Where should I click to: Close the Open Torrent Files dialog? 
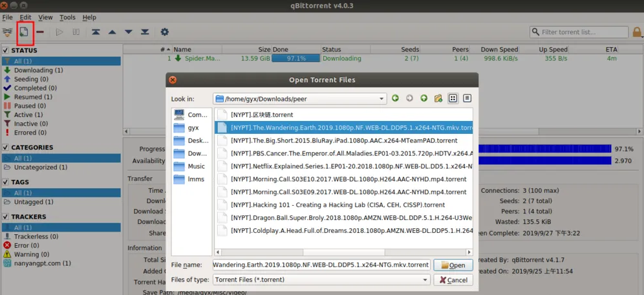tap(173, 80)
